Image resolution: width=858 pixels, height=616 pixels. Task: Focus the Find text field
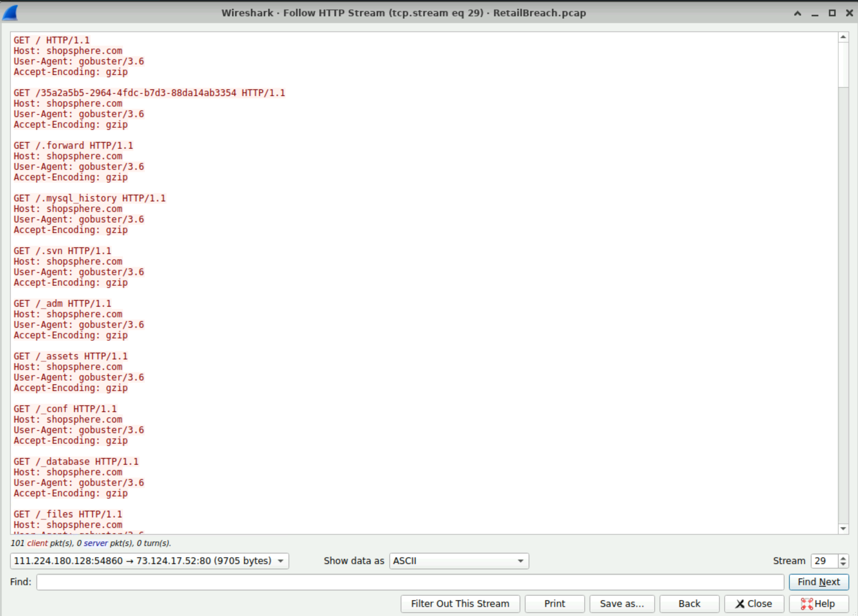tap(410, 582)
